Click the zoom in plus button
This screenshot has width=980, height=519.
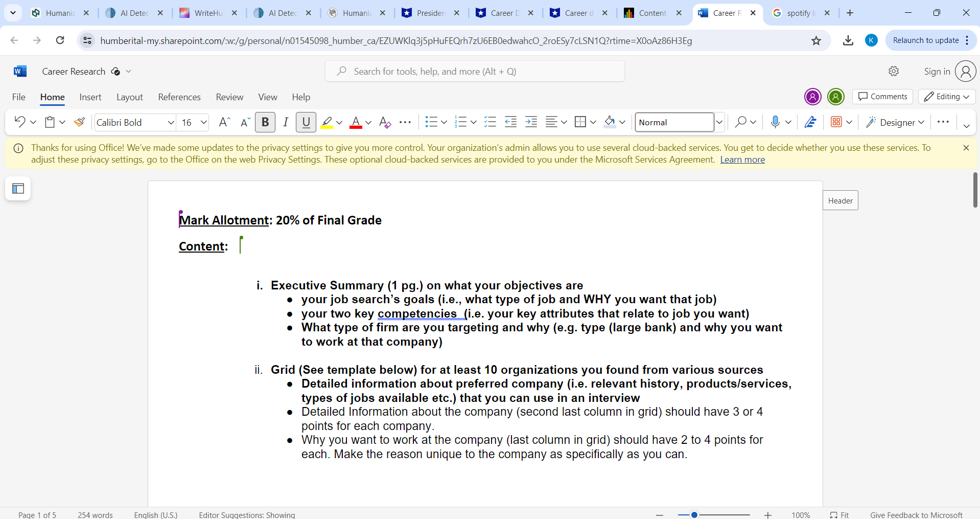767,515
